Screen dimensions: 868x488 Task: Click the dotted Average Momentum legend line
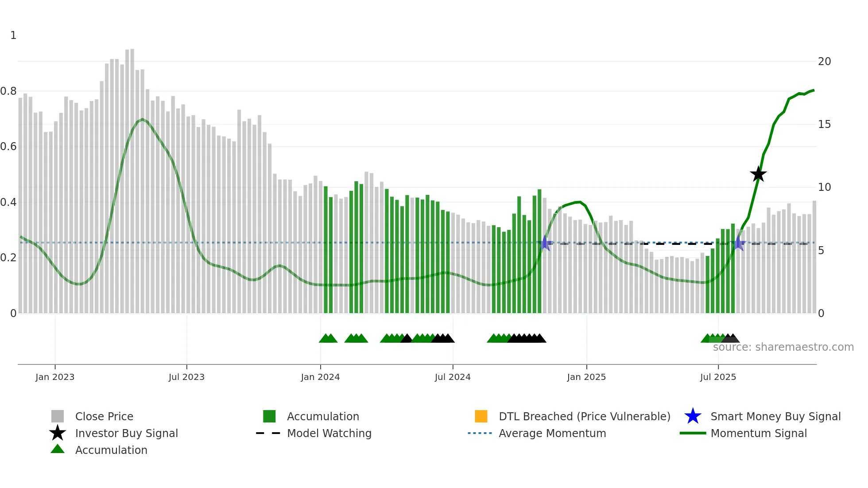point(480,433)
